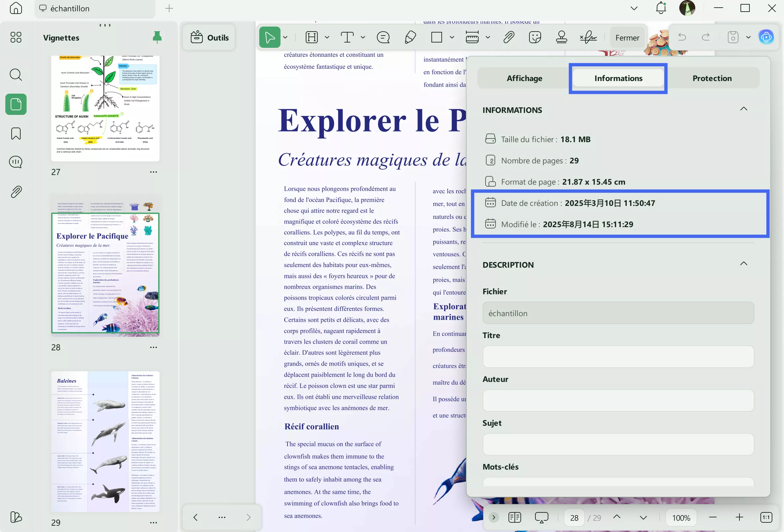The width and height of the screenshot is (784, 532).
Task: Add an attachment with the paperclip tool
Action: 509,37
